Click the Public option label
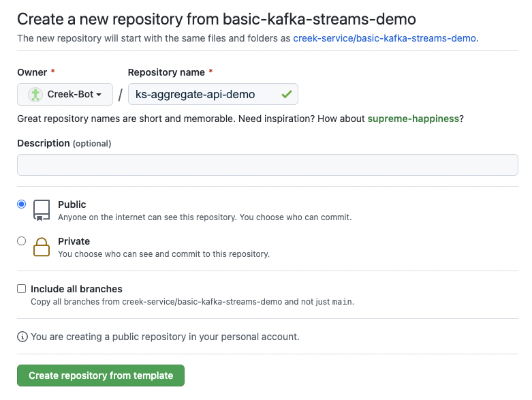 [72, 204]
